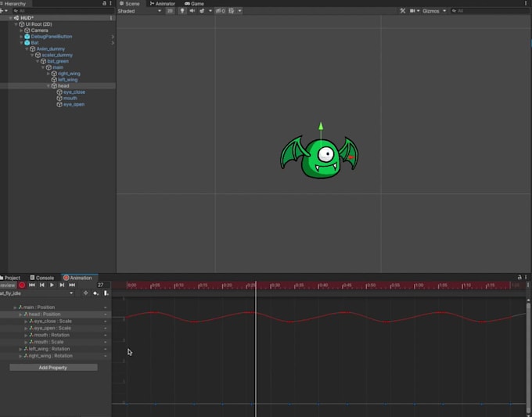Viewport: 532px width, 417px height.
Task: Open the animation clip selection dropdown
Action: pyautogui.click(x=37, y=293)
